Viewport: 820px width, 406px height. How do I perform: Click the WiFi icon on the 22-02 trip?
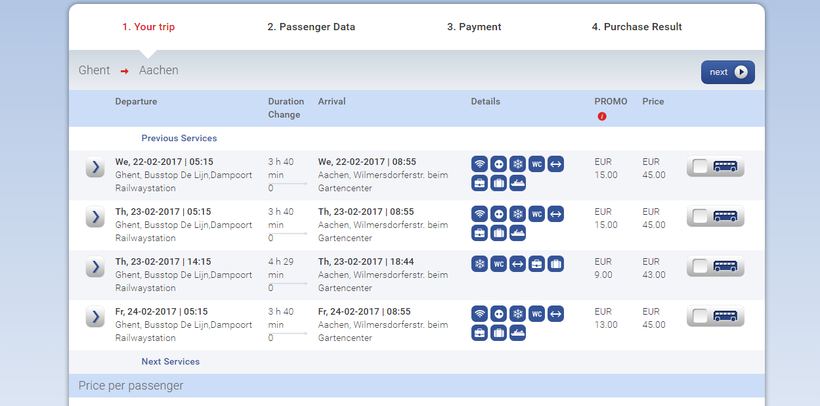[480, 163]
